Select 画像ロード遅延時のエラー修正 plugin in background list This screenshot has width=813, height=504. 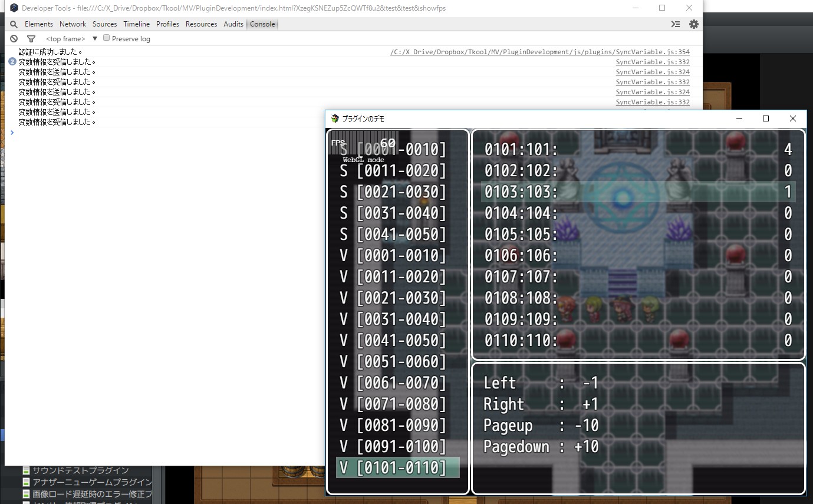tap(92, 494)
